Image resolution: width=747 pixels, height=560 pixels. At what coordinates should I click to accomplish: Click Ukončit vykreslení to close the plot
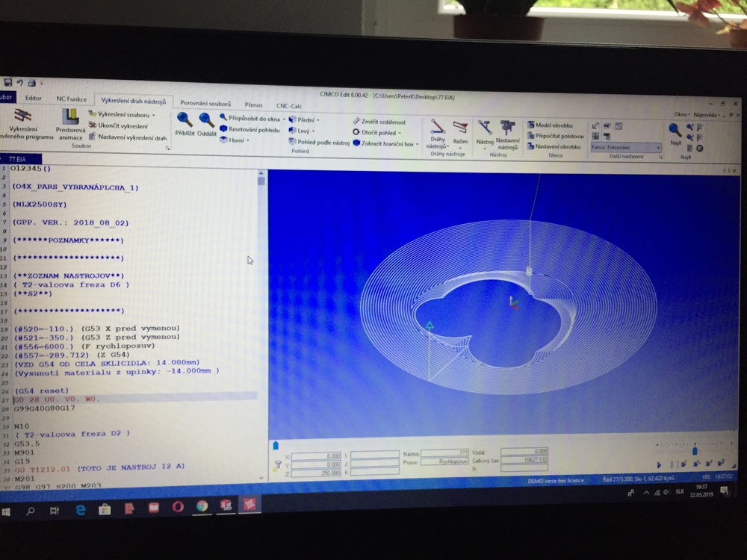119,125
